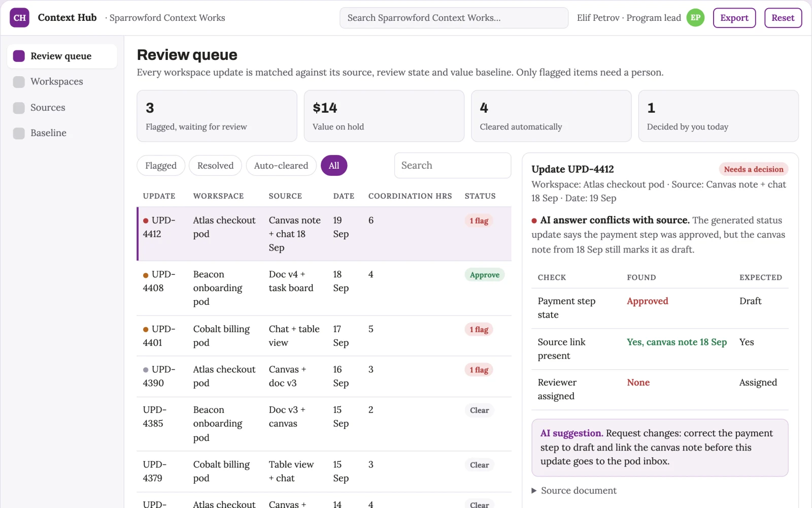Image resolution: width=812 pixels, height=508 pixels.
Task: Click 'Doc v4 + task board' source cell
Action: [291, 281]
